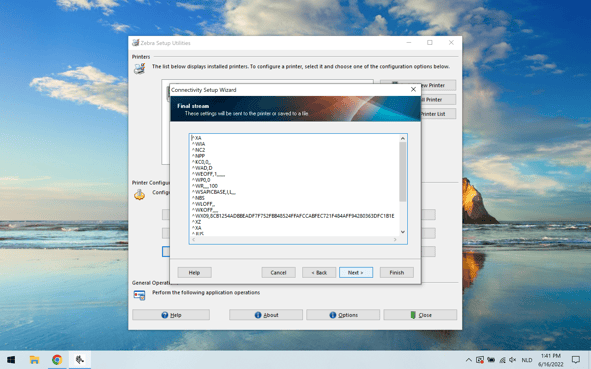Click scroll-right arrow of stream text box
Image resolution: width=591 pixels, height=369 pixels.
click(395, 240)
